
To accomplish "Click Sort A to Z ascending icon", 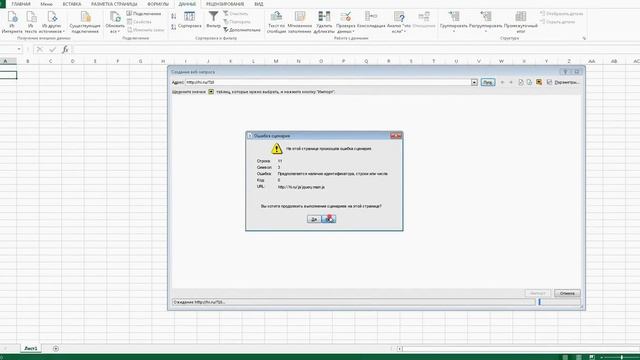I will pyautogui.click(x=173, y=16).
